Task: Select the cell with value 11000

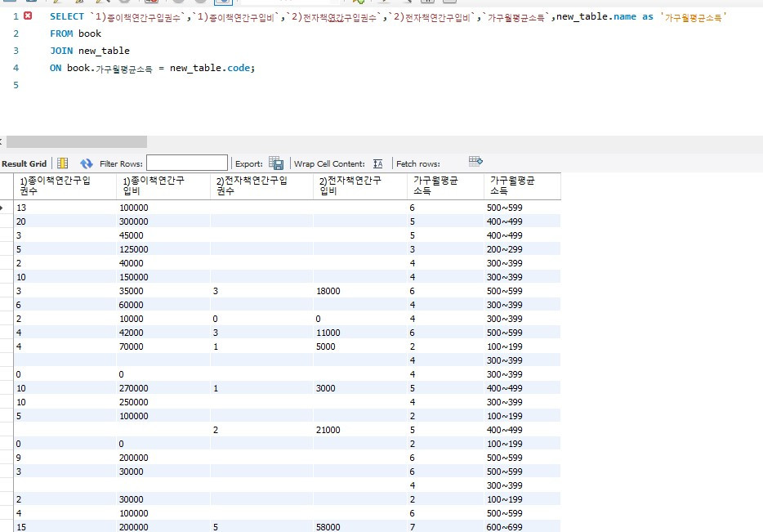Action: click(x=360, y=333)
